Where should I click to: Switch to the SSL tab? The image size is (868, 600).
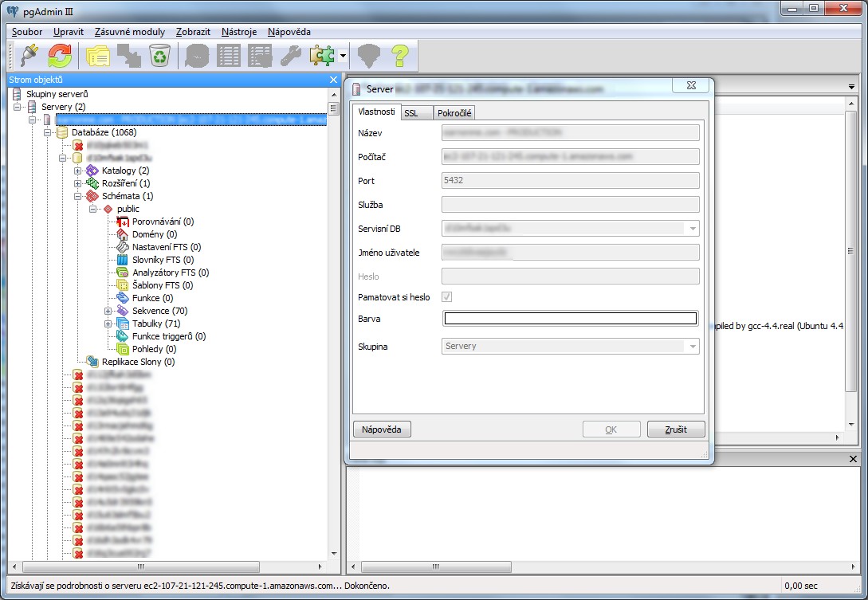point(416,113)
